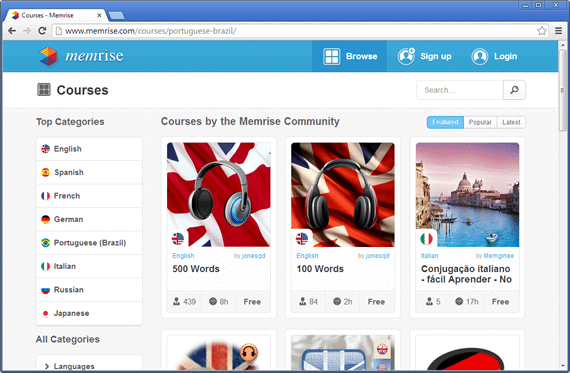Open the Italian category in the sidebar
The height and width of the screenshot is (373, 570).
click(x=89, y=266)
